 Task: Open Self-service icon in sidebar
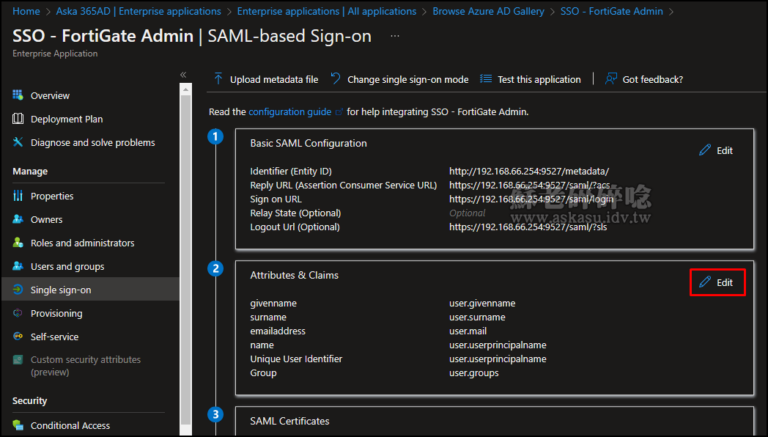[x=18, y=337]
